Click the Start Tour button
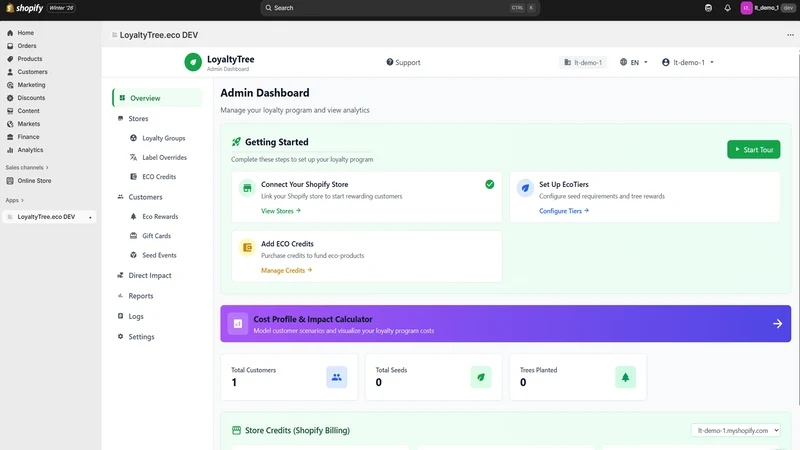The width and height of the screenshot is (800, 450). tap(754, 149)
